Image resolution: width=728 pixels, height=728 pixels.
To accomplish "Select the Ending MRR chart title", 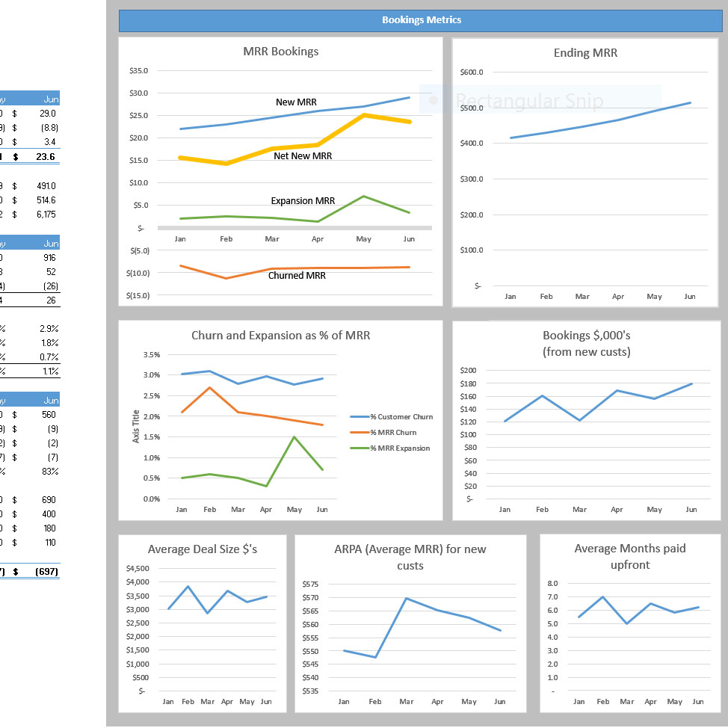I will coord(585,53).
